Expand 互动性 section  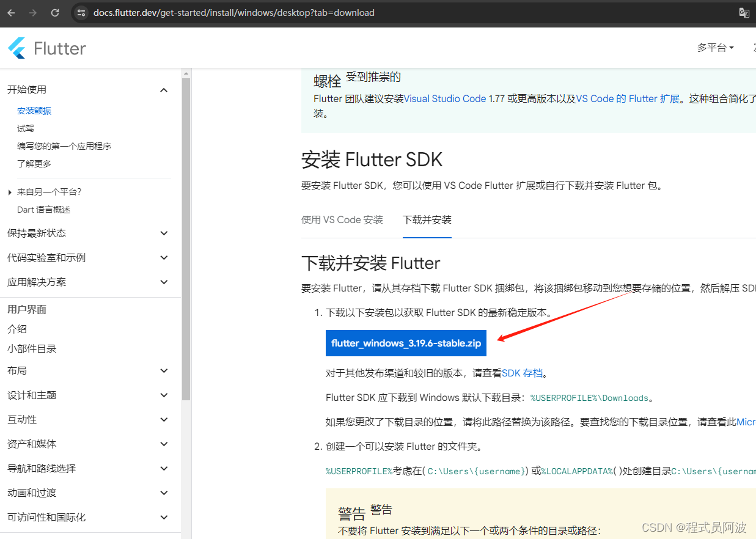tap(163, 420)
